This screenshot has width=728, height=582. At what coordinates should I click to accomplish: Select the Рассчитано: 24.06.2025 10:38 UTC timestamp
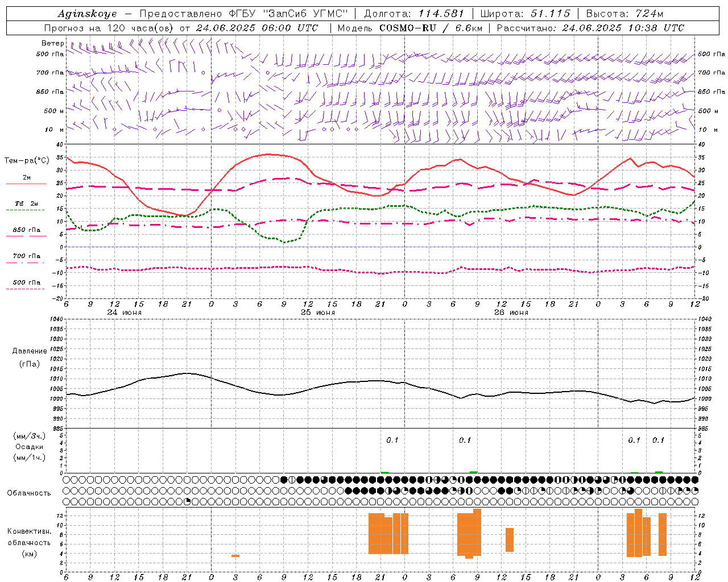tap(590, 28)
